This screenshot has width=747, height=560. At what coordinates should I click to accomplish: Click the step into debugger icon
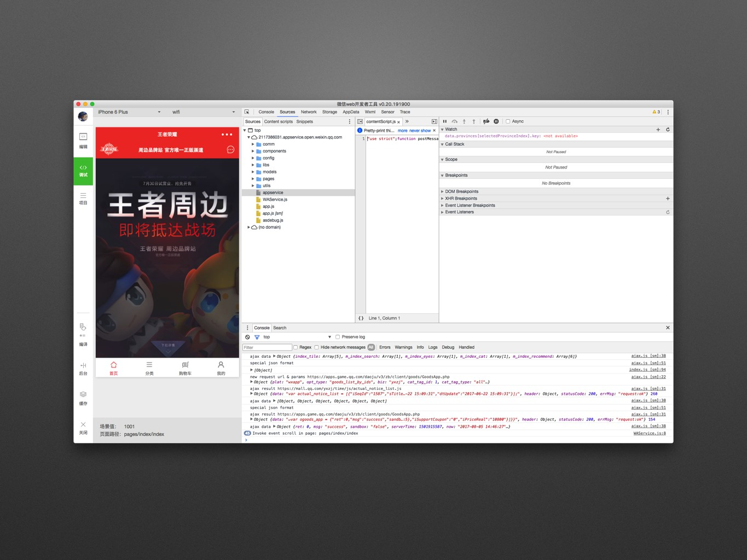(464, 121)
